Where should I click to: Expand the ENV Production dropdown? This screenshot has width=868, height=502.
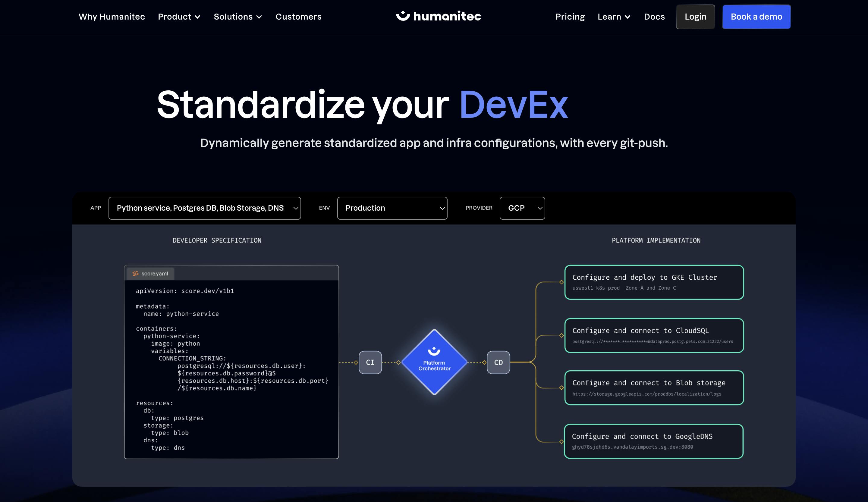392,208
